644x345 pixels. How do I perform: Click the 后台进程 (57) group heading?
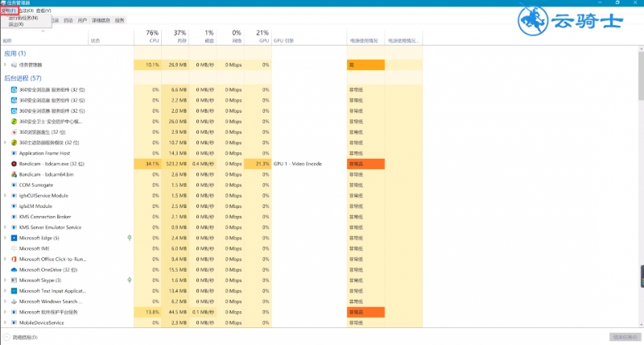(23, 78)
